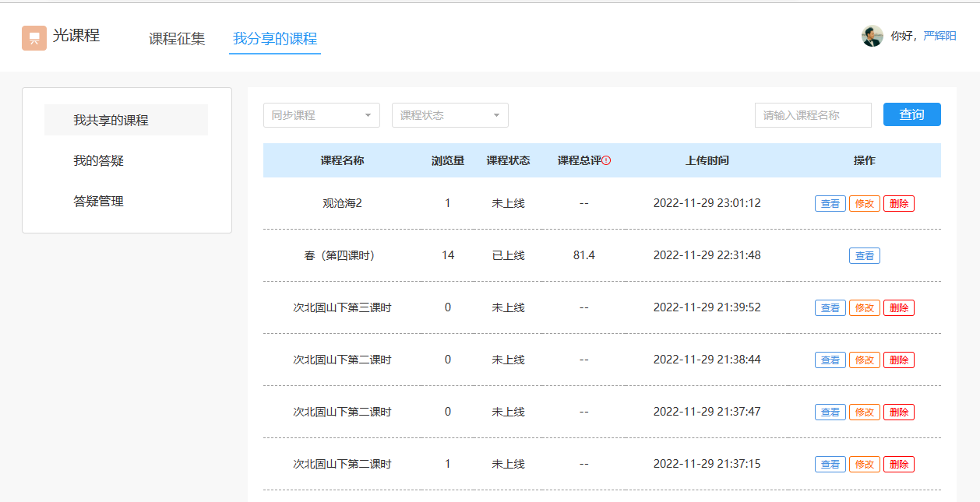Screen dimensions: 980x502
Task: Open the 同步课程 dropdown
Action: coord(321,115)
